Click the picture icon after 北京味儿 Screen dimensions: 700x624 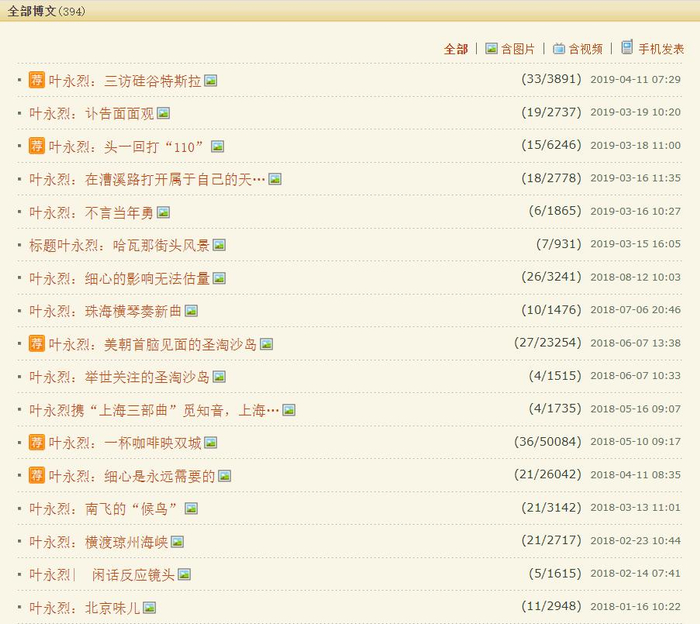pyautogui.click(x=150, y=608)
